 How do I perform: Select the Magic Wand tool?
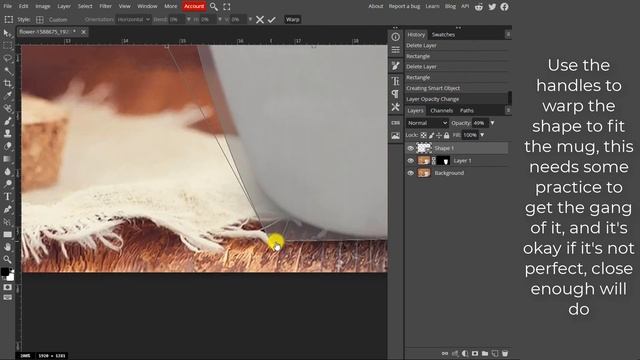click(7, 71)
